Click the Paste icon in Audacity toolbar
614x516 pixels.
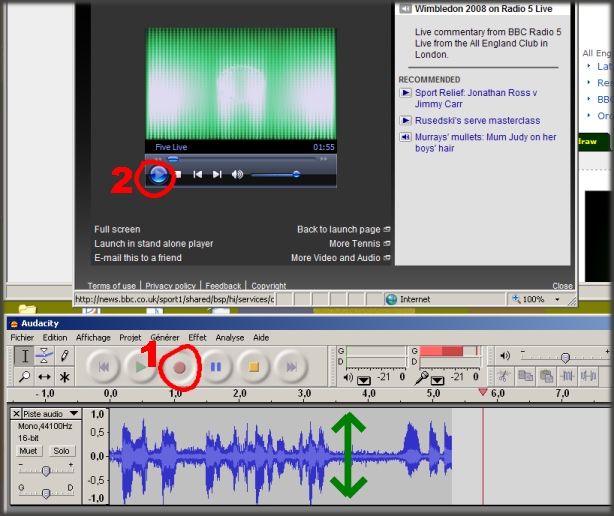pos(546,376)
